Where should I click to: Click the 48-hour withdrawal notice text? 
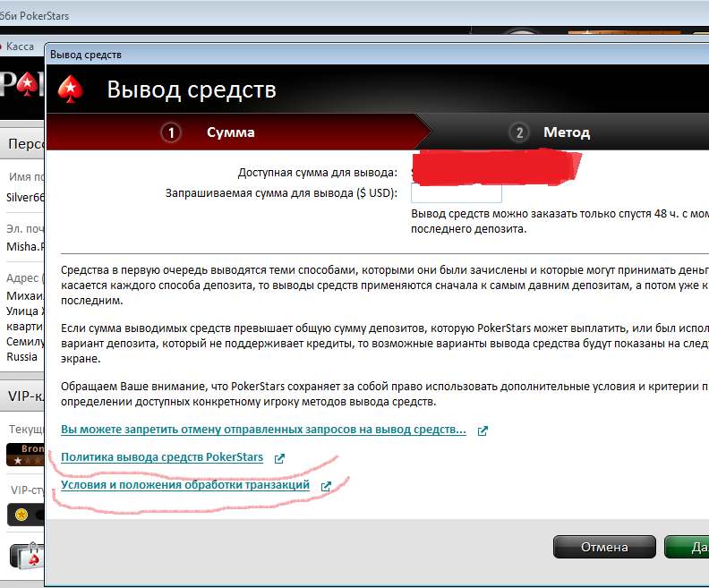pyautogui.click(x=560, y=221)
